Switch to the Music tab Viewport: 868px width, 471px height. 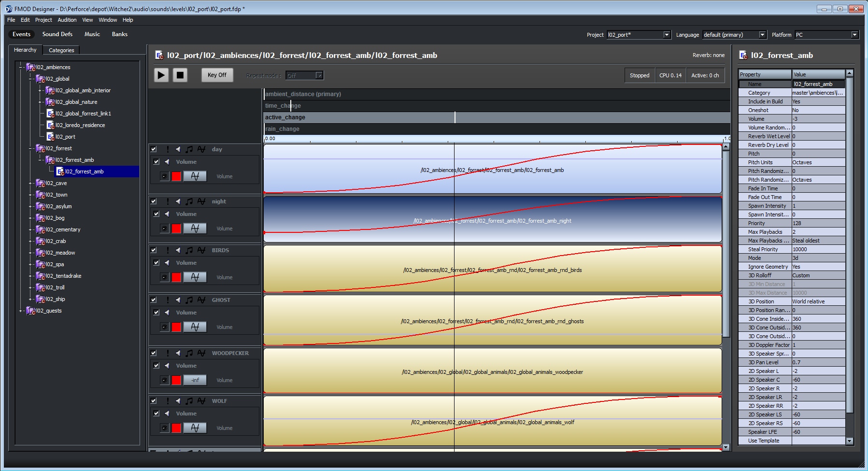point(92,34)
